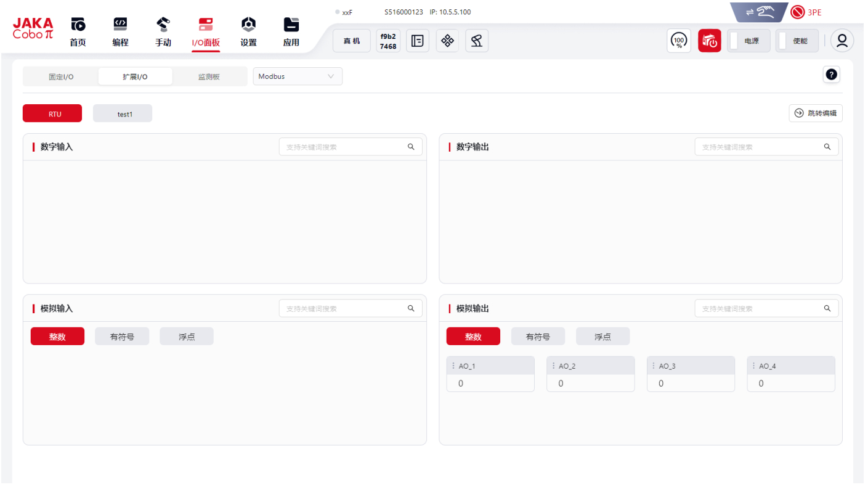Select 有符号 type under 模拟输入

click(x=122, y=337)
